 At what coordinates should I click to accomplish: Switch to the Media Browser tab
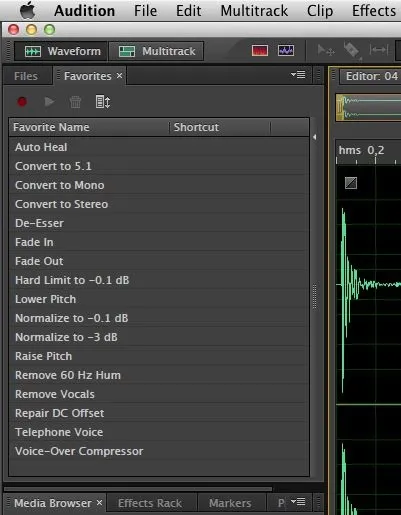(53, 503)
